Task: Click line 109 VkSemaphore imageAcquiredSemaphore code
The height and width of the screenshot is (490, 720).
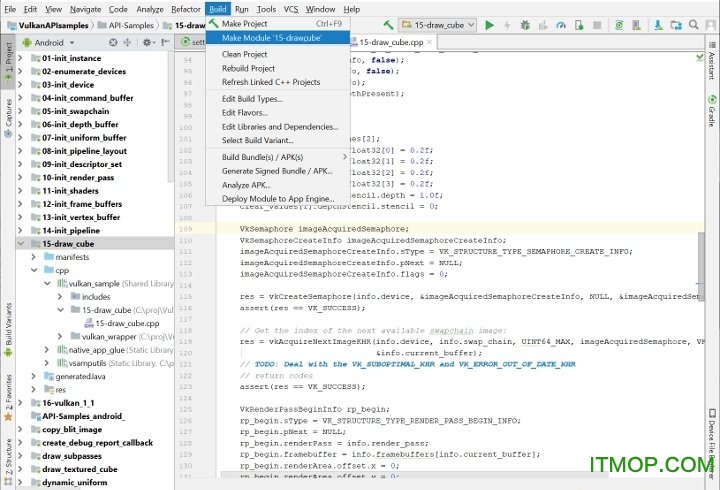Action: tap(324, 229)
